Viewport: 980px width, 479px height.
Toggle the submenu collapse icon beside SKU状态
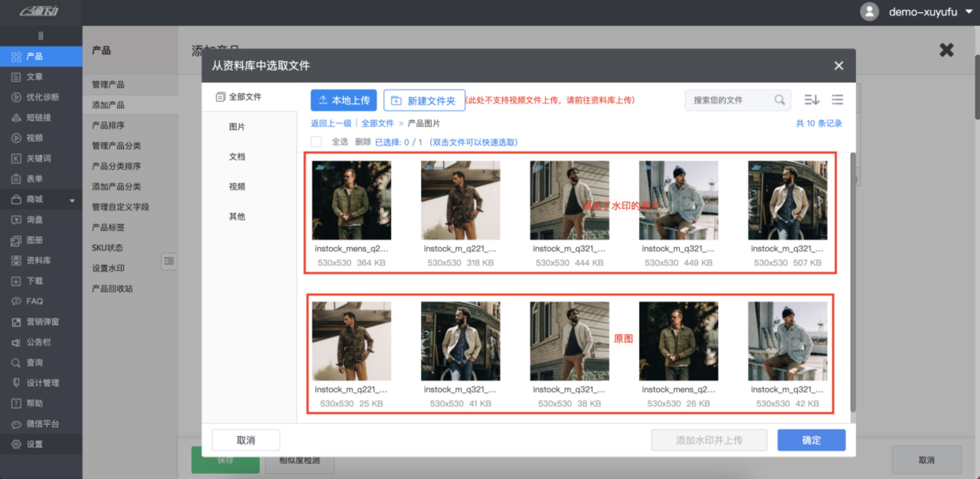[x=169, y=261]
